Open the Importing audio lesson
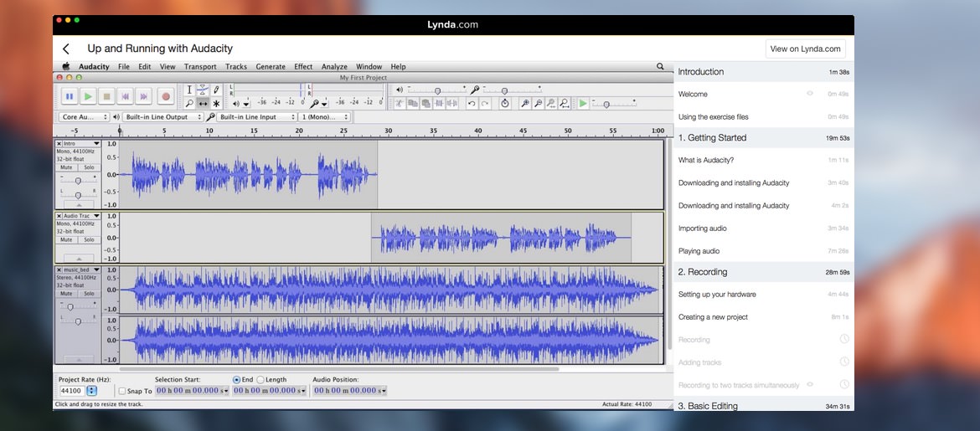 click(x=703, y=228)
